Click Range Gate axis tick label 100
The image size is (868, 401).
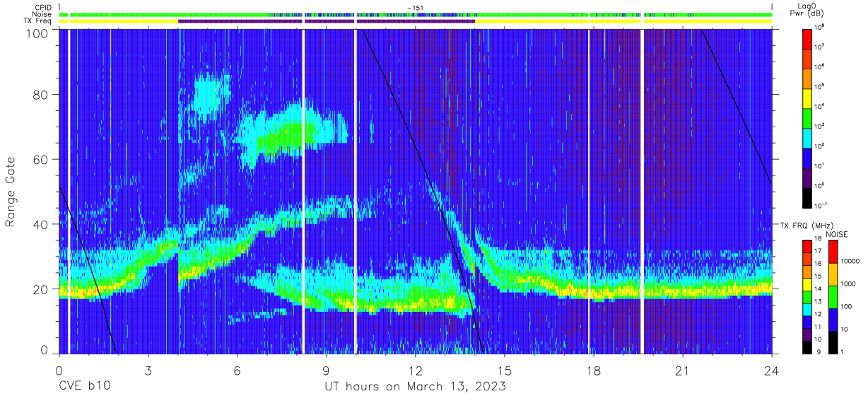(38, 34)
